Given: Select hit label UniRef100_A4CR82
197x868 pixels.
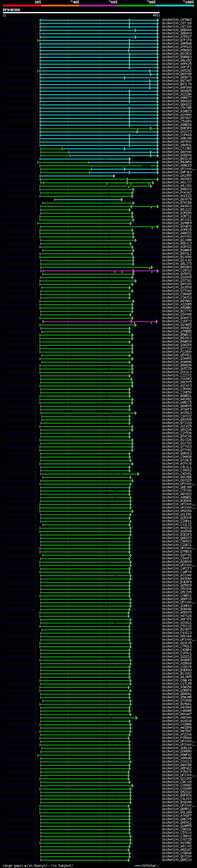Looking at the screenshot, I should tap(177, 399).
